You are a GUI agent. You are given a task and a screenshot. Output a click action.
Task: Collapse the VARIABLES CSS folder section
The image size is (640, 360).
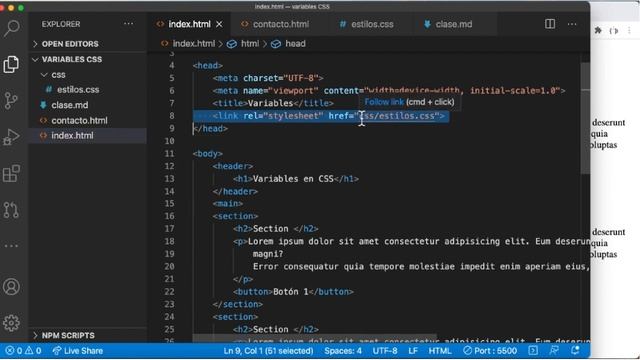[71, 59]
